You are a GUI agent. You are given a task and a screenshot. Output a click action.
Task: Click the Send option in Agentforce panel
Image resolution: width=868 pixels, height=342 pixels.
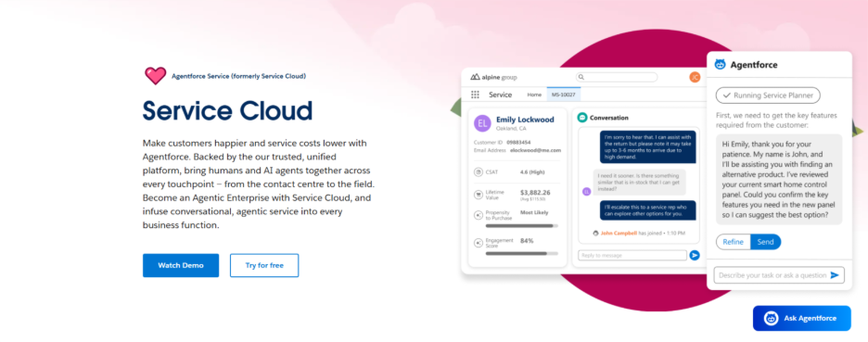click(766, 242)
